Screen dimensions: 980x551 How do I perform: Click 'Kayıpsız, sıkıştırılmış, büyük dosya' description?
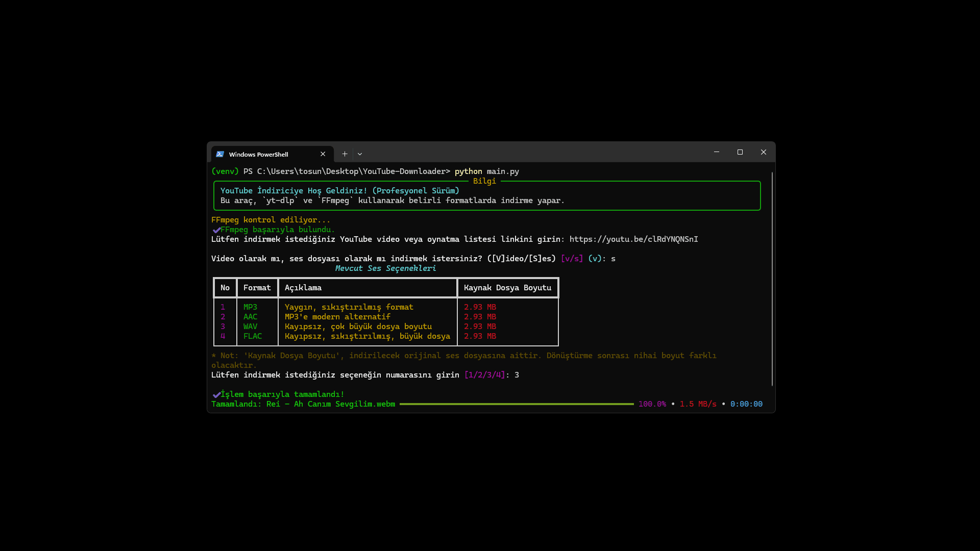(367, 336)
